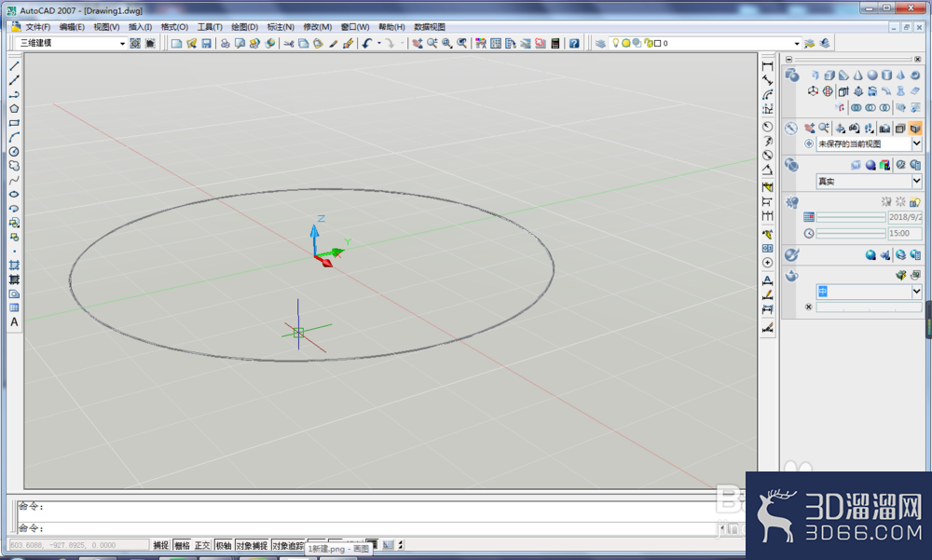Image resolution: width=932 pixels, height=560 pixels.
Task: Click the date slider in sun panel
Action: 851,218
